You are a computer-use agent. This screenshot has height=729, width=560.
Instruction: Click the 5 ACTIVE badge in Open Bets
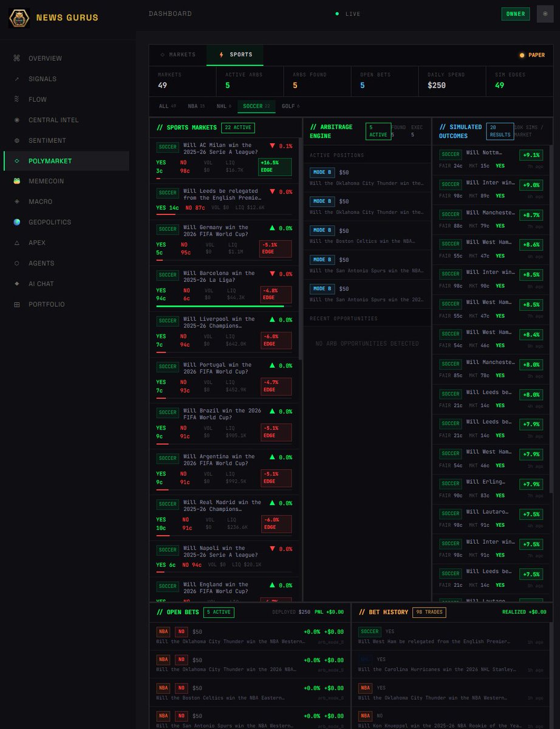219,612
